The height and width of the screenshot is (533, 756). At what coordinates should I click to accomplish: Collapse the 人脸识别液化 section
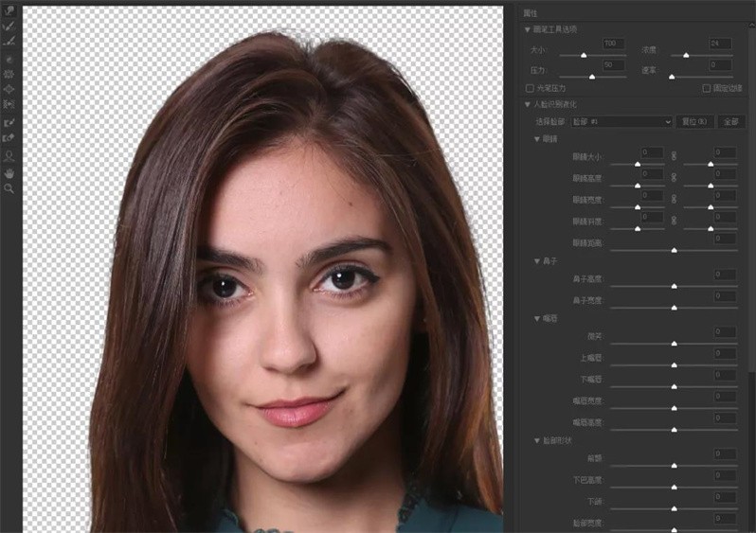(528, 104)
